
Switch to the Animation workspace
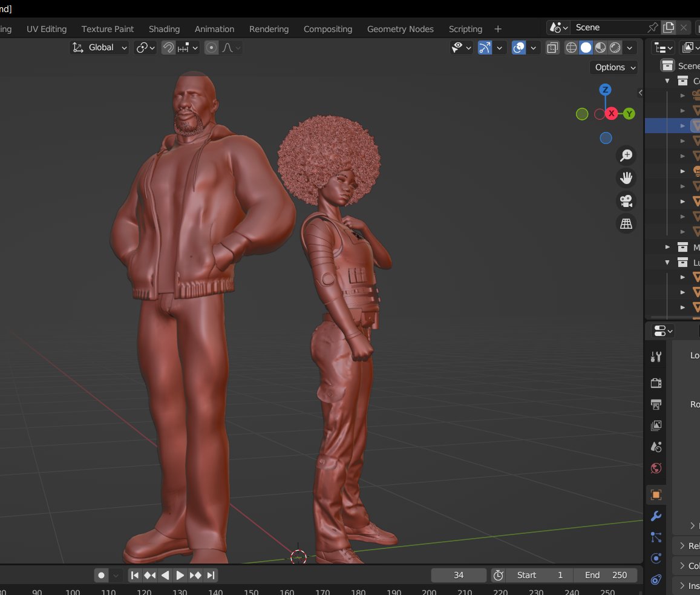point(214,29)
